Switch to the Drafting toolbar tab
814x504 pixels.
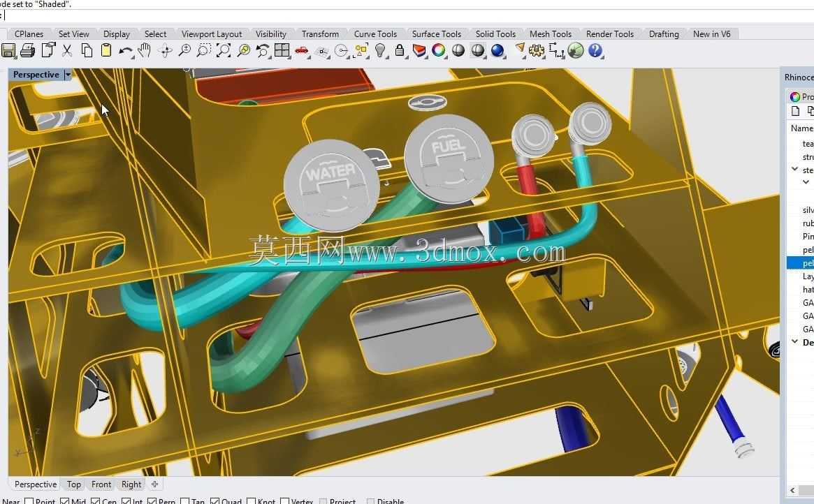pyautogui.click(x=664, y=34)
